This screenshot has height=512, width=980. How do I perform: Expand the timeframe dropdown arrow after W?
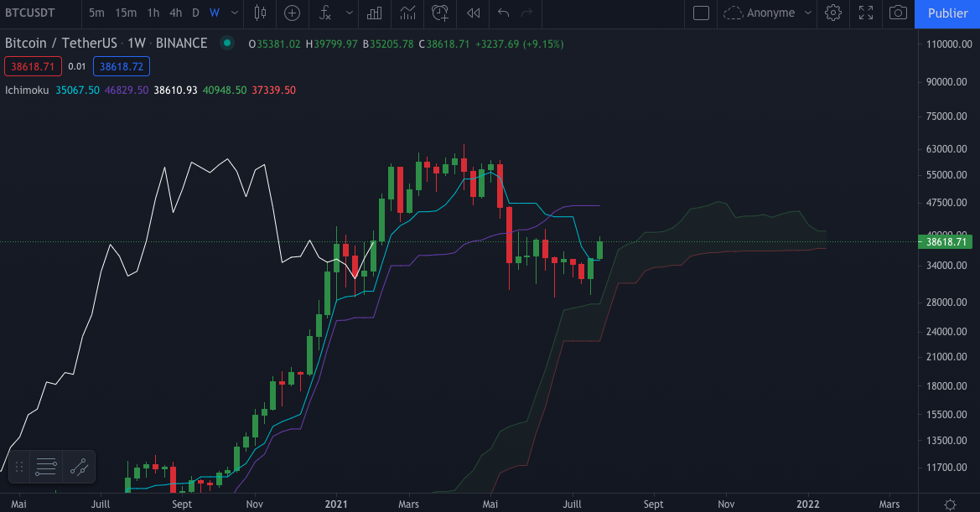tap(234, 13)
